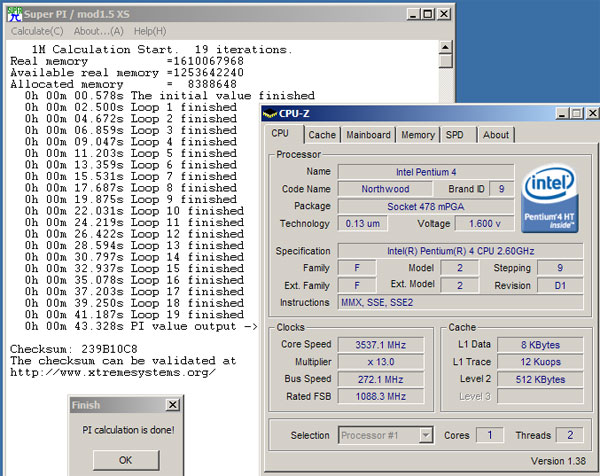Open the About tab in CPU-Z
Screen dimensions: 600x476
(x=495, y=135)
